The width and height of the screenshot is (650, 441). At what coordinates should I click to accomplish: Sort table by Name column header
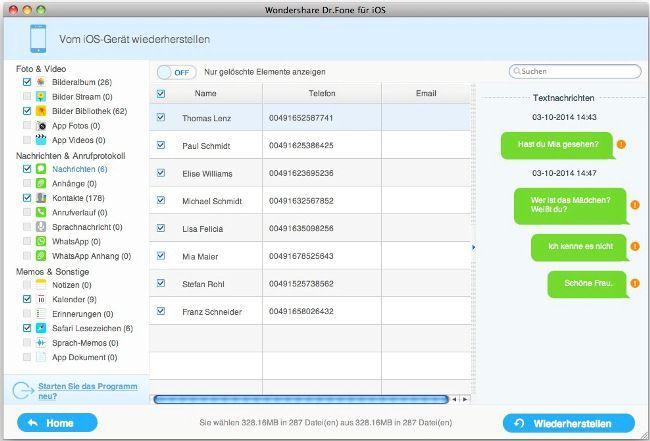point(206,93)
